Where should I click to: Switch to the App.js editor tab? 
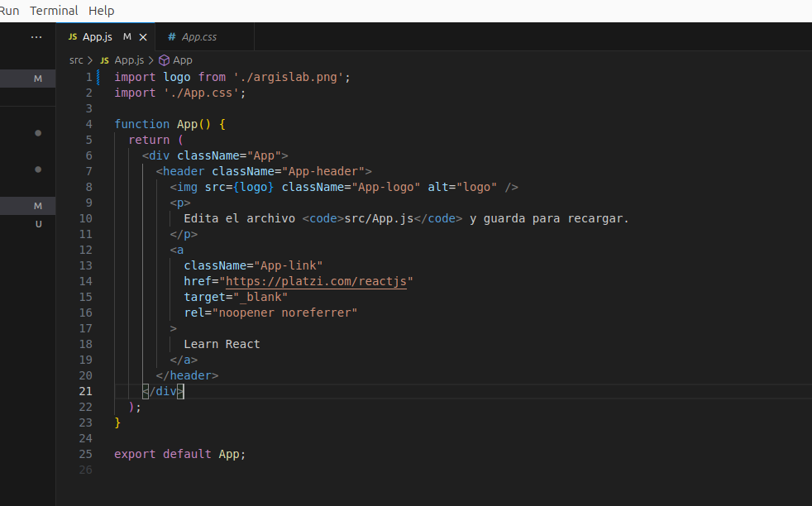[106, 36]
